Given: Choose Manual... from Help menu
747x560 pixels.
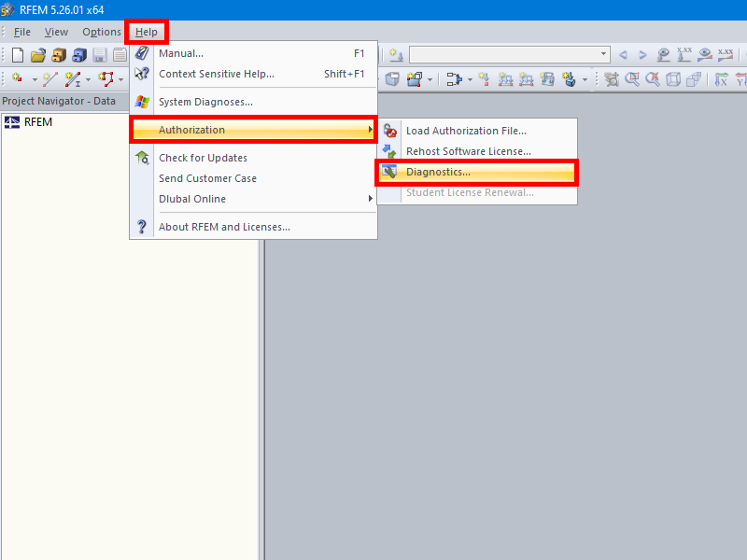Looking at the screenshot, I should (253, 53).
